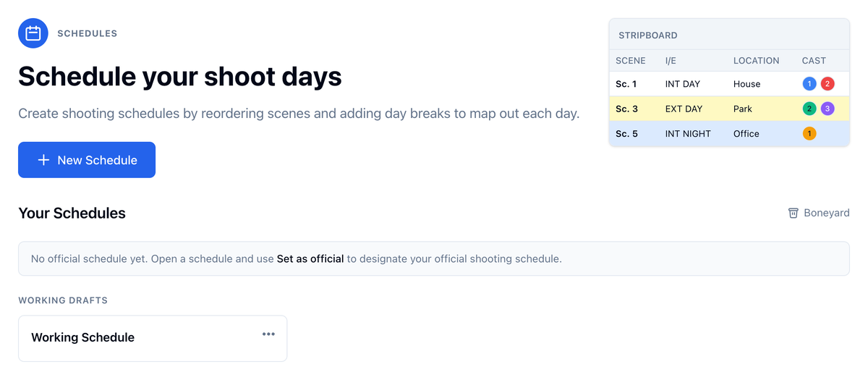
Task: Click the WORKING DRAFTS section label
Action: coord(63,300)
